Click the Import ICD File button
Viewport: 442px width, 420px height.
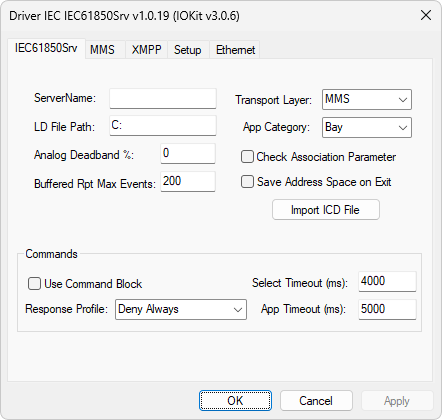point(326,210)
